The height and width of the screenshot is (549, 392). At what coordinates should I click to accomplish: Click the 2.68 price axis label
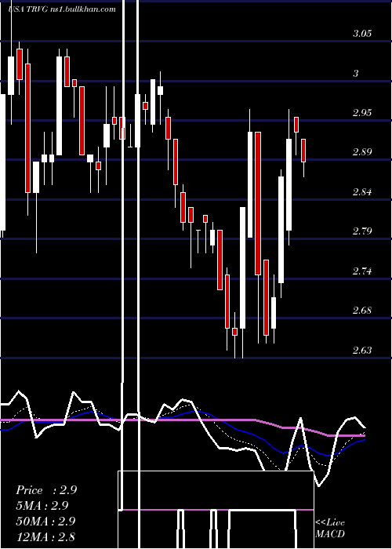(362, 311)
